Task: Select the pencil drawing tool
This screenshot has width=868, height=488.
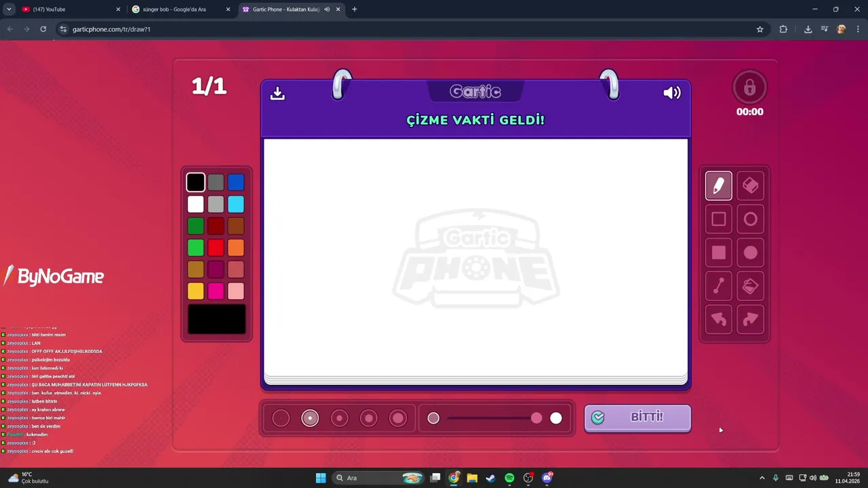Action: pyautogui.click(x=719, y=186)
